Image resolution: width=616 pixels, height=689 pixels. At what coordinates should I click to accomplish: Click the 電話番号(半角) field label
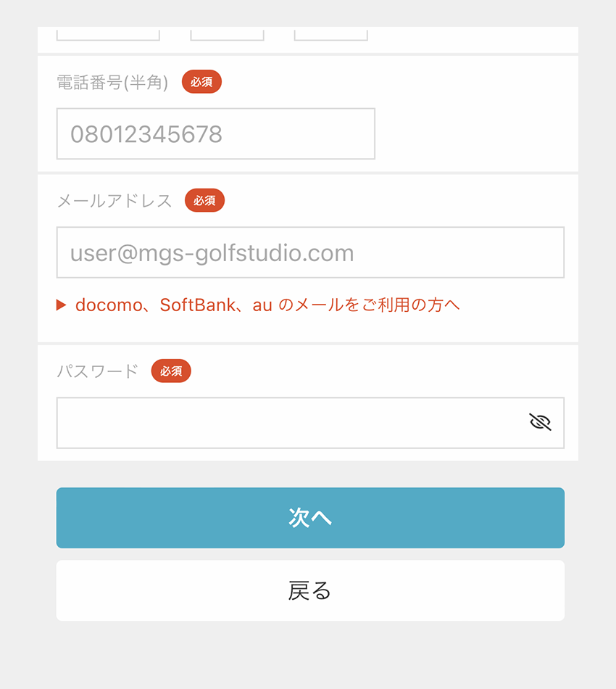pyautogui.click(x=112, y=82)
